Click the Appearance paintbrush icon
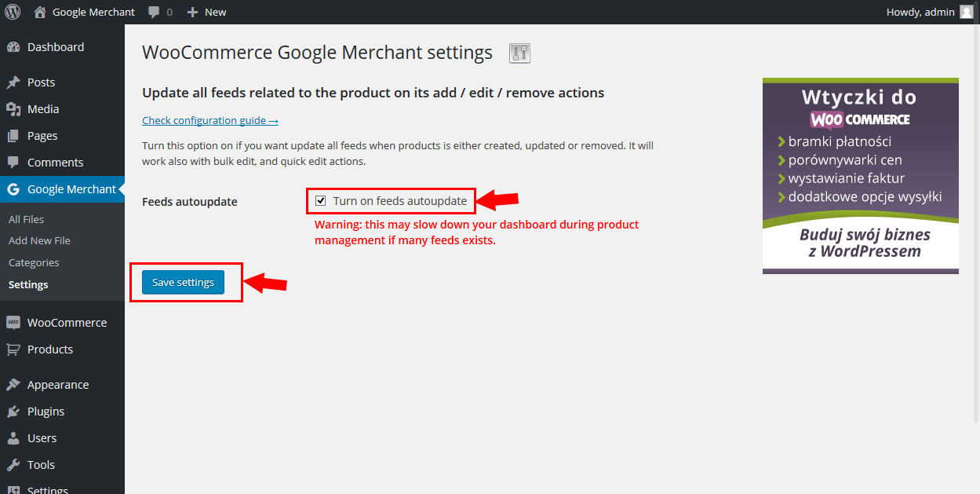This screenshot has height=494, width=980. (x=13, y=385)
